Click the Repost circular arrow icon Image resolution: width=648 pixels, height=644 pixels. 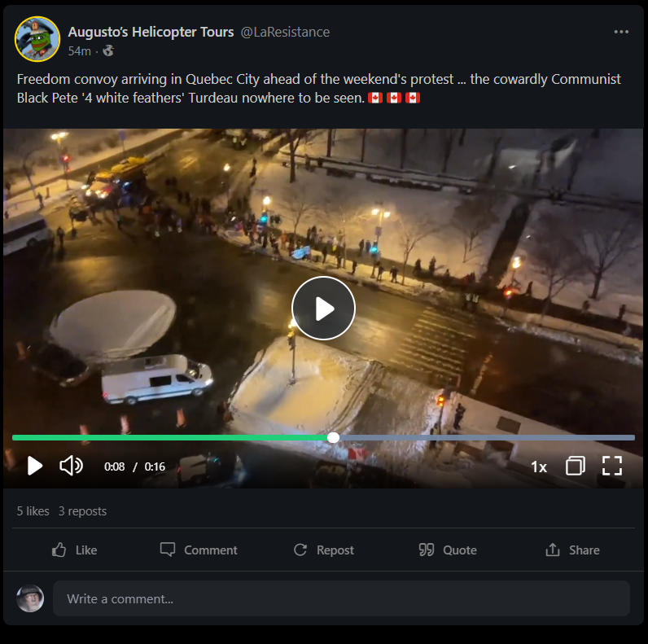click(300, 550)
